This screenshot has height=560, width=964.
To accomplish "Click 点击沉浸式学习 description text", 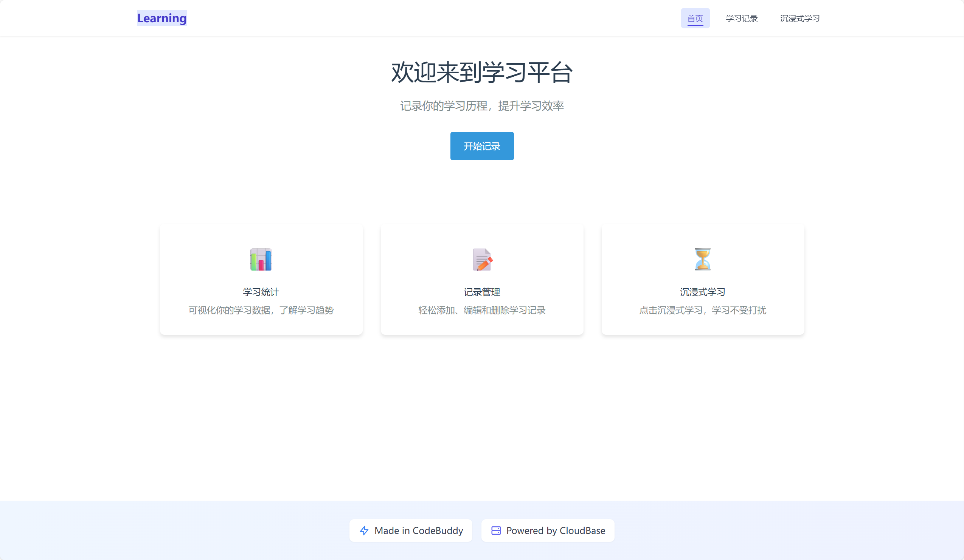I will 703,310.
